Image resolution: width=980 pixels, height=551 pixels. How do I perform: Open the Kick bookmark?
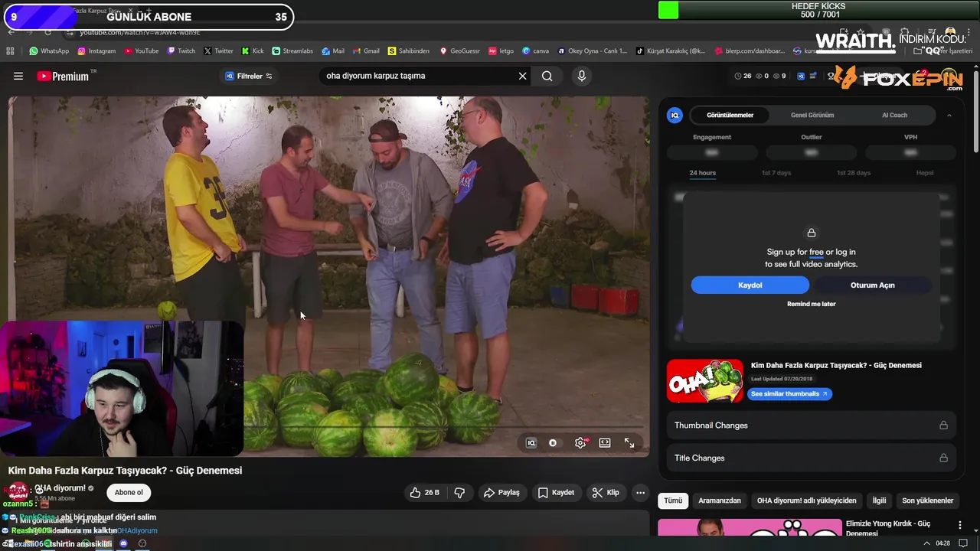coord(253,51)
